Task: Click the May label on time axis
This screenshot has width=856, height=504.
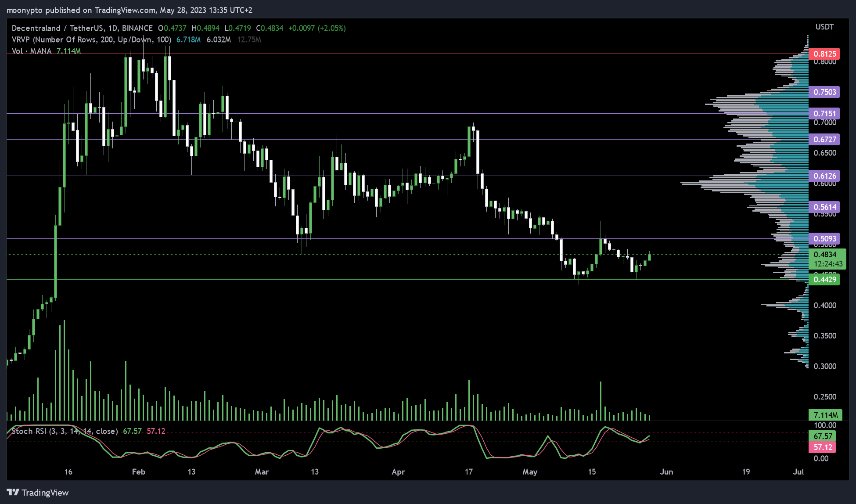Action: point(530,472)
